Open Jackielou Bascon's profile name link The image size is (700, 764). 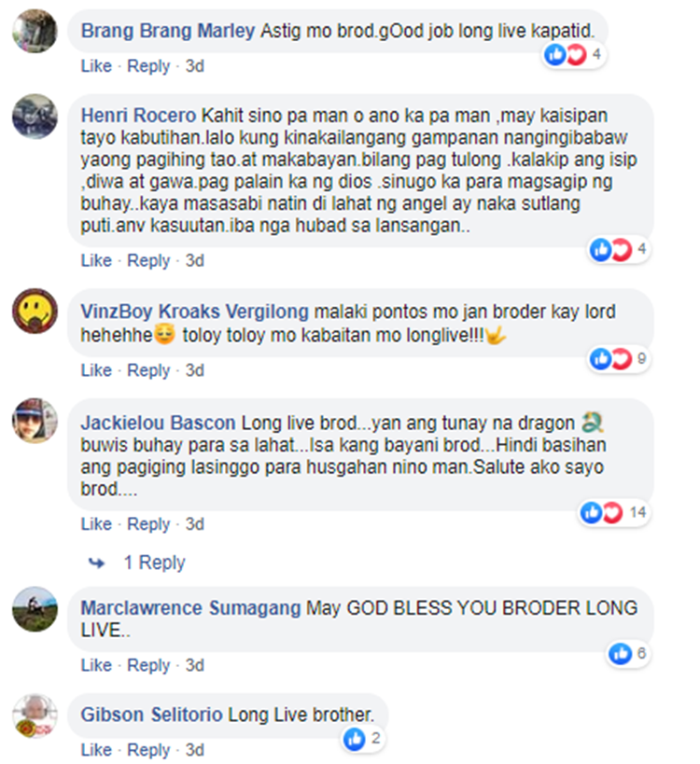point(158,423)
